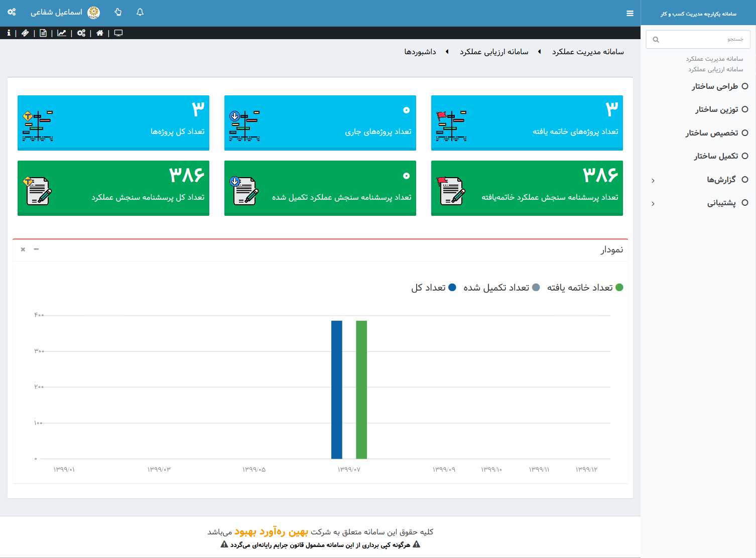Click the pointing hand icon in header

click(x=118, y=12)
